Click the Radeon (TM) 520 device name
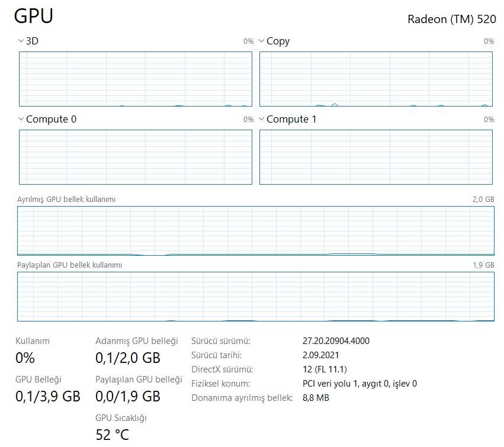The height and width of the screenshot is (447, 504). tap(452, 20)
